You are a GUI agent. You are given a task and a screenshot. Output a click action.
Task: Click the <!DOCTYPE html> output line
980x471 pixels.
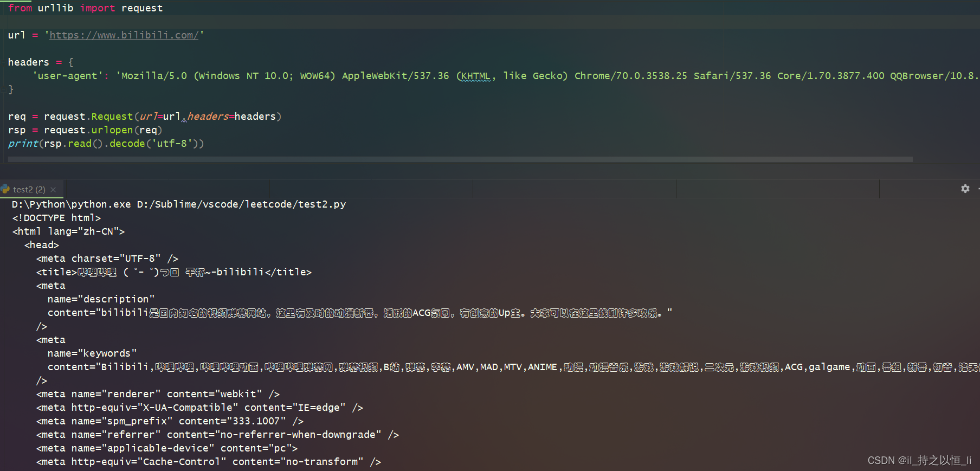click(x=56, y=218)
